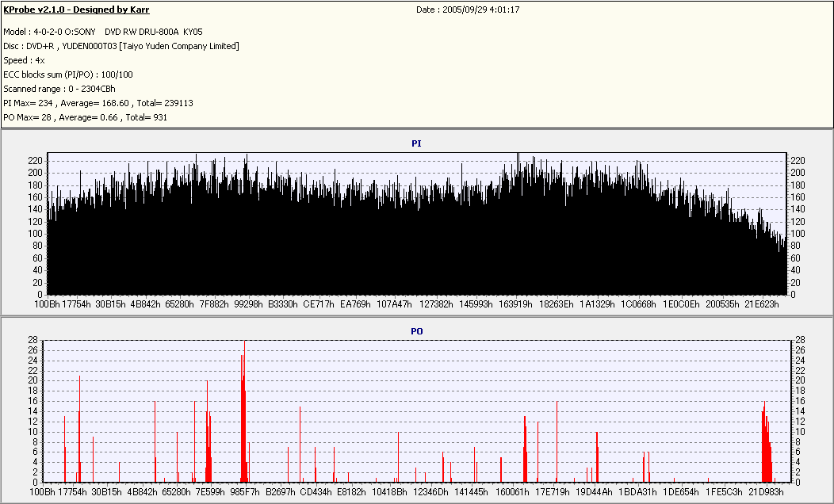The height and width of the screenshot is (504, 834).
Task: Click the KProbe v2.1.0 title text
Action: point(76,10)
